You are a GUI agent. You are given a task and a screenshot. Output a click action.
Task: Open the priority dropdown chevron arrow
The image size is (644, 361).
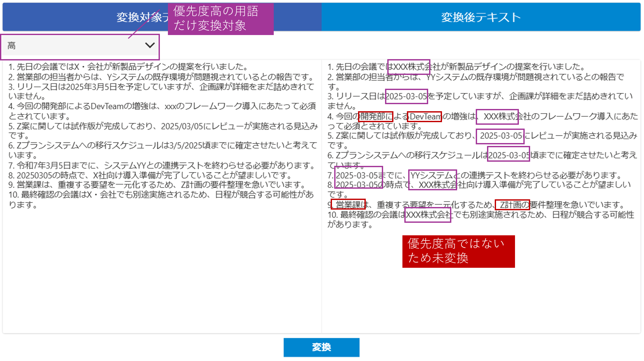[150, 45]
